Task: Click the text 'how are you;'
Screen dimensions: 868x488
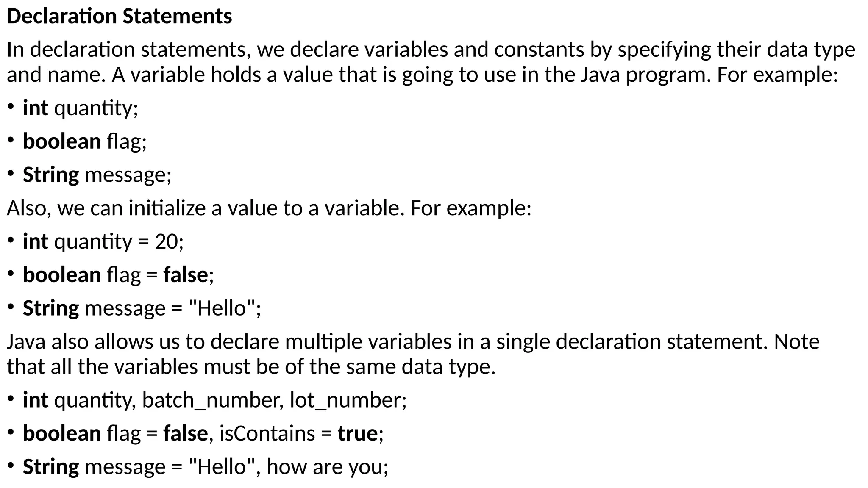Action: [x=328, y=467]
